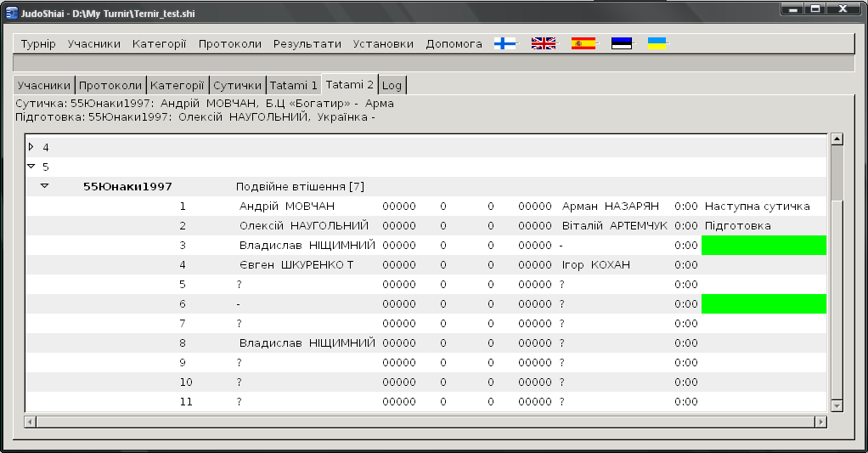Click the green status cell in match 3
Image resolution: width=868 pixels, height=453 pixels.
coord(763,245)
